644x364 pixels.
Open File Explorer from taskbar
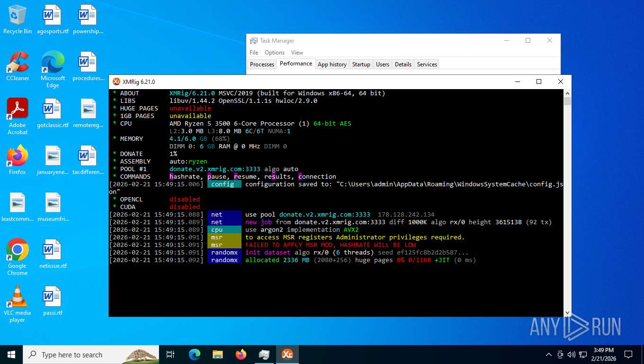pyautogui.click(x=217, y=355)
